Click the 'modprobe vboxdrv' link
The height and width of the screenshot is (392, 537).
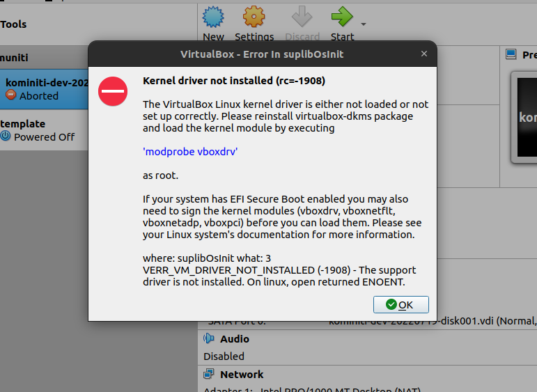[190, 151]
